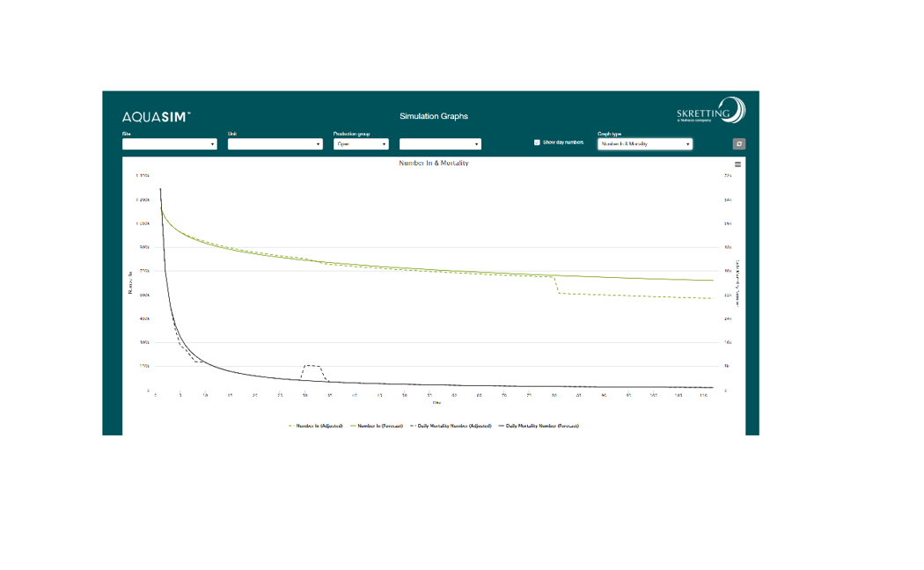The height and width of the screenshot is (570, 924).
Task: Open the Site dropdown
Action: click(169, 144)
